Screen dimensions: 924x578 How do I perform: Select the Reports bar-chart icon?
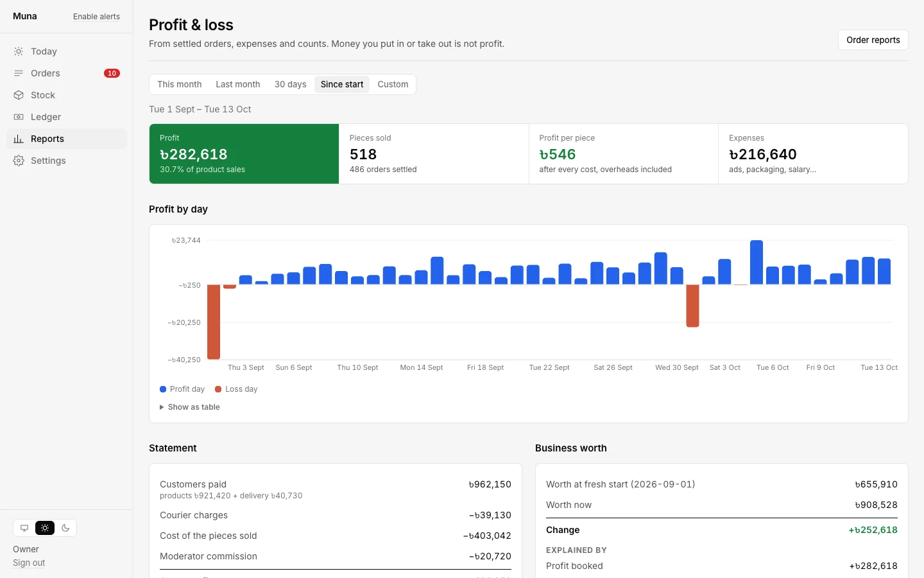[x=19, y=139]
